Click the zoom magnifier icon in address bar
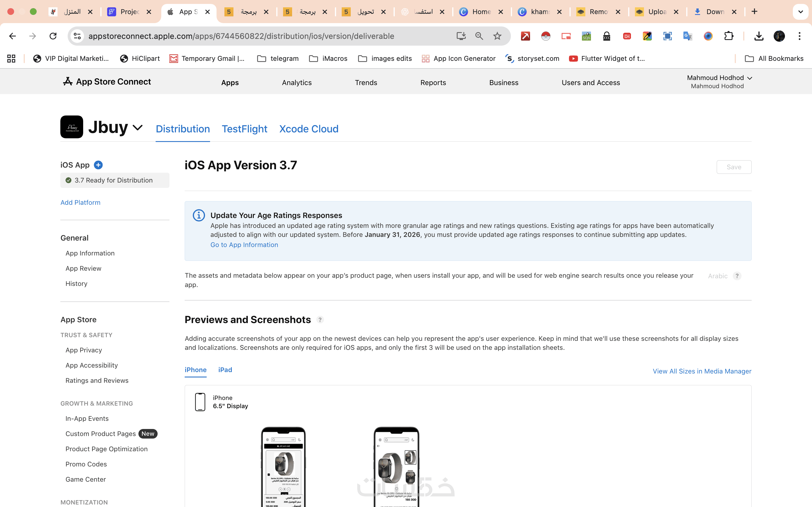Screen dimensions: 812x507 479,36
